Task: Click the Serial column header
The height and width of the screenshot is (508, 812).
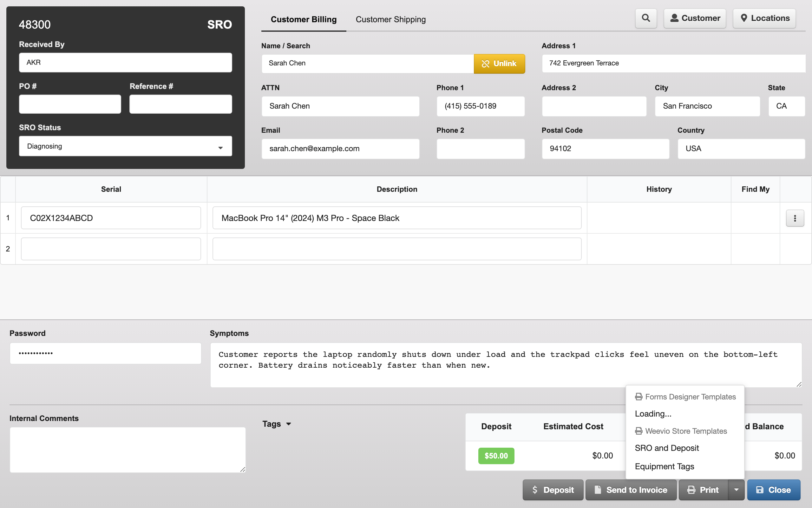Action: point(111,189)
